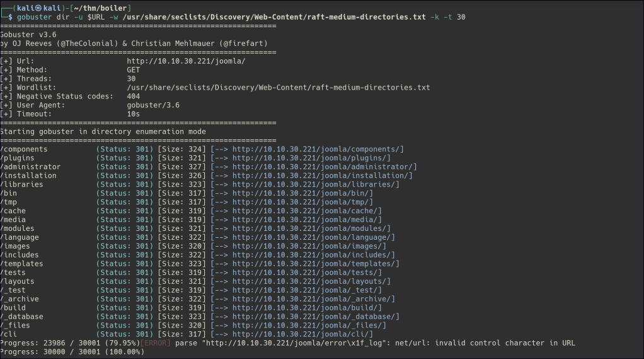
Task: Open the joomla/templates/ redirect link
Action: point(316,264)
